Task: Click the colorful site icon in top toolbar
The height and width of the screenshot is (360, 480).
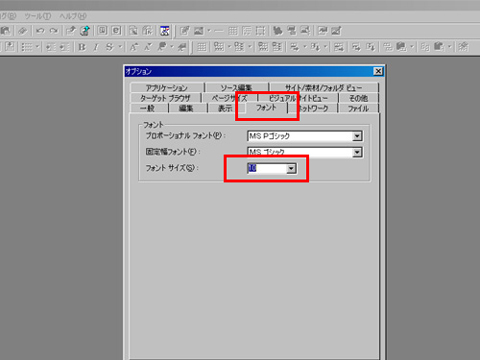Action: (165, 31)
